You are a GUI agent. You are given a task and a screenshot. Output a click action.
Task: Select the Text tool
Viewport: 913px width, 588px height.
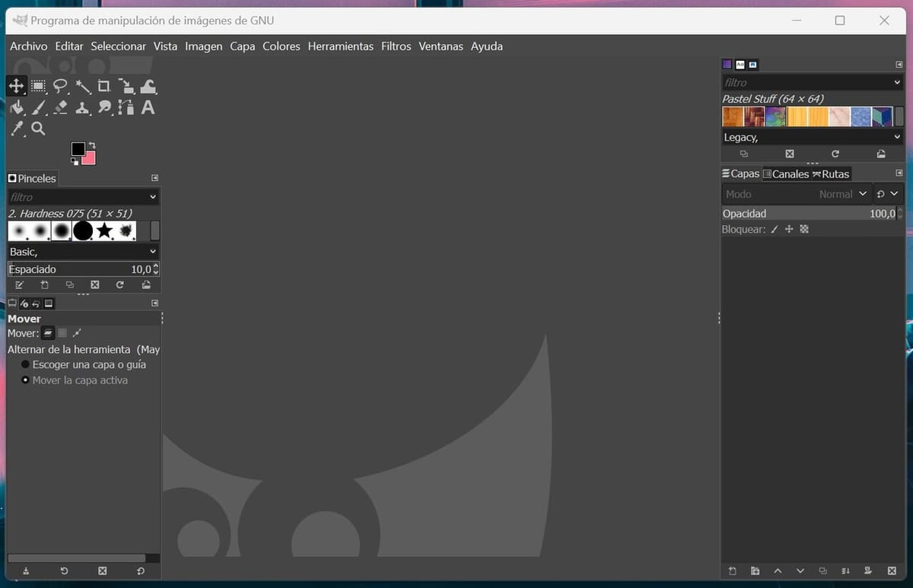148,107
